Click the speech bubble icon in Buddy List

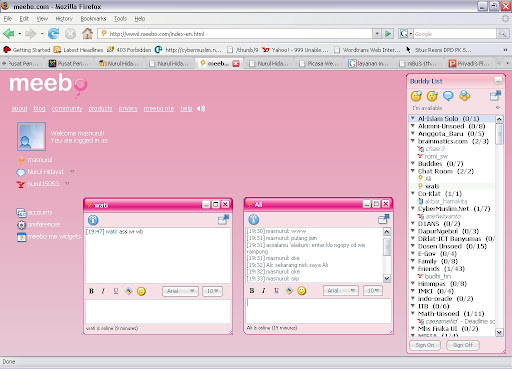point(448,96)
